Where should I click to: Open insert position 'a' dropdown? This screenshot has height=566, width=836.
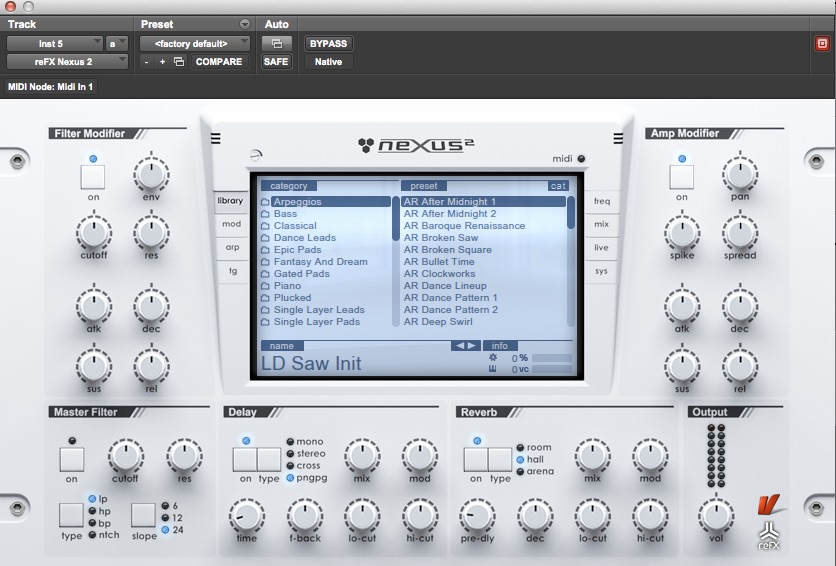tap(117, 44)
